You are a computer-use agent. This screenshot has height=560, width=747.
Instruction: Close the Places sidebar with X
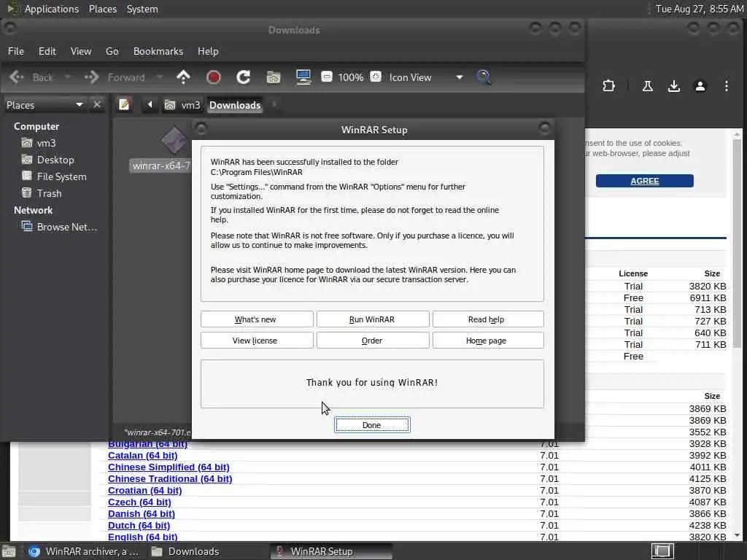(x=97, y=105)
